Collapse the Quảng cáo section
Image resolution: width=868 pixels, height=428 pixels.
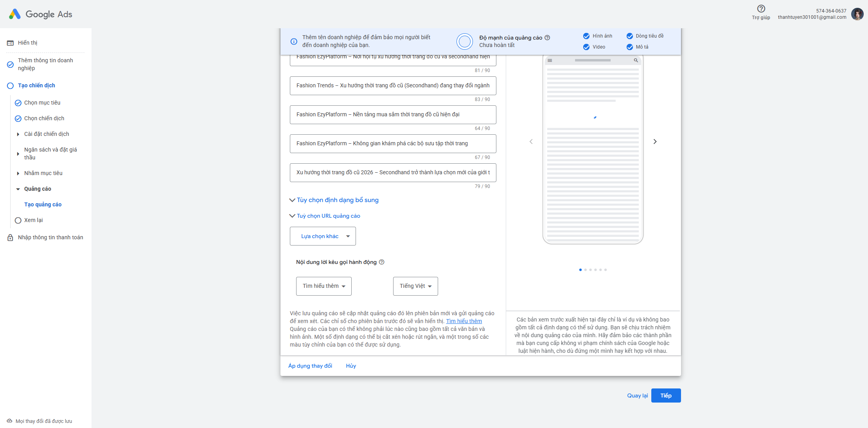point(18,189)
